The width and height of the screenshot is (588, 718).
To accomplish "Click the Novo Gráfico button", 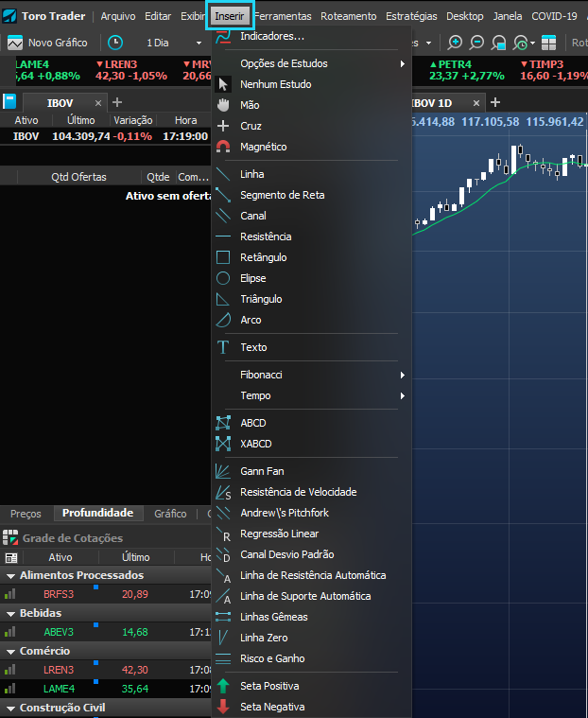I will point(47,43).
